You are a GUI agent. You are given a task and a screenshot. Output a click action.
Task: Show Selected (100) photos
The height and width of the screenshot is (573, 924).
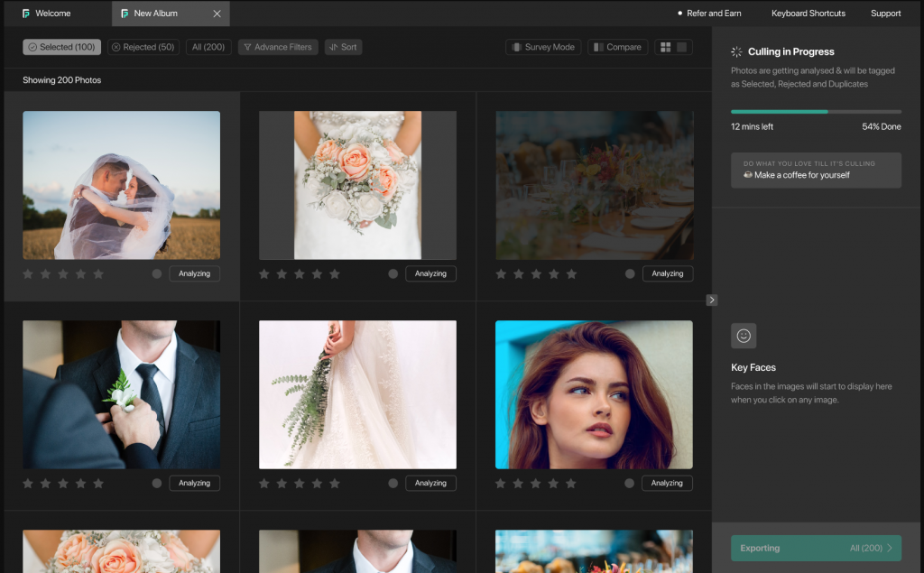(62, 47)
